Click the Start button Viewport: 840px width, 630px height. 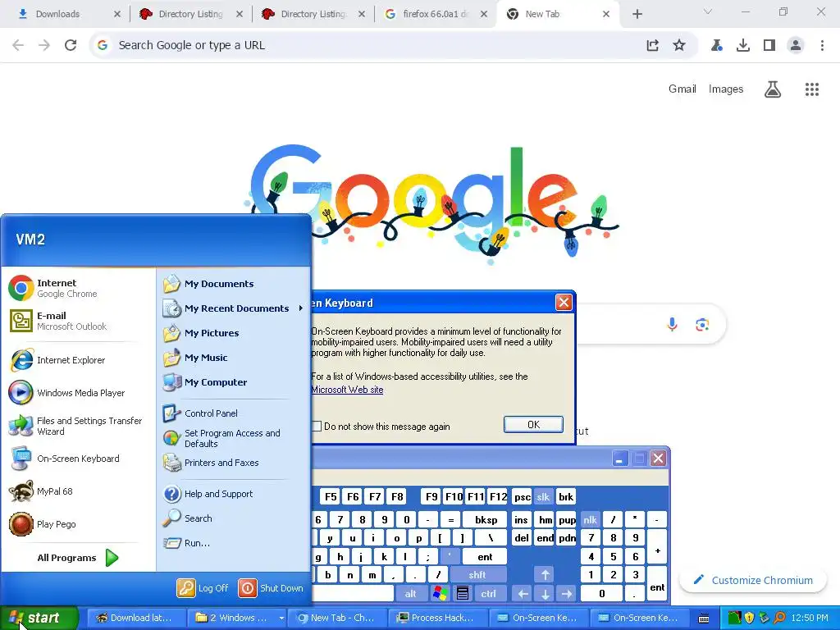(x=39, y=618)
